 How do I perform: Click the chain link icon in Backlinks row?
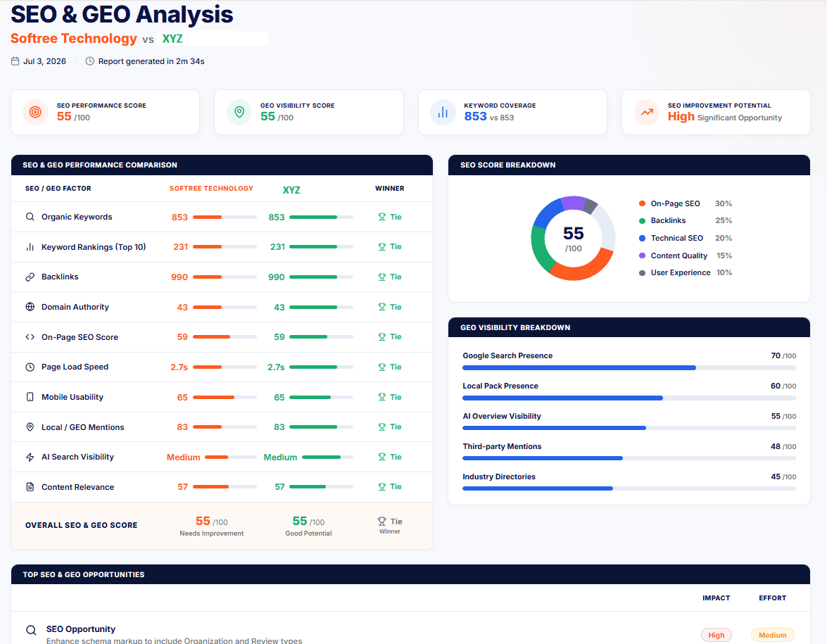pos(30,277)
